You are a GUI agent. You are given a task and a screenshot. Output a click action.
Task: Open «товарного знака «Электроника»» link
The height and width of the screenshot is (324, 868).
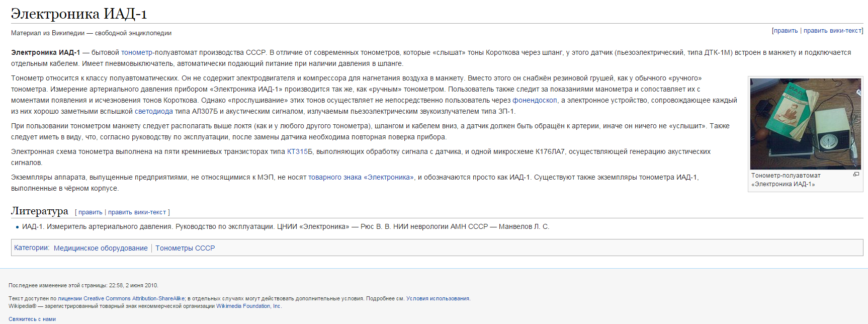[361, 177]
